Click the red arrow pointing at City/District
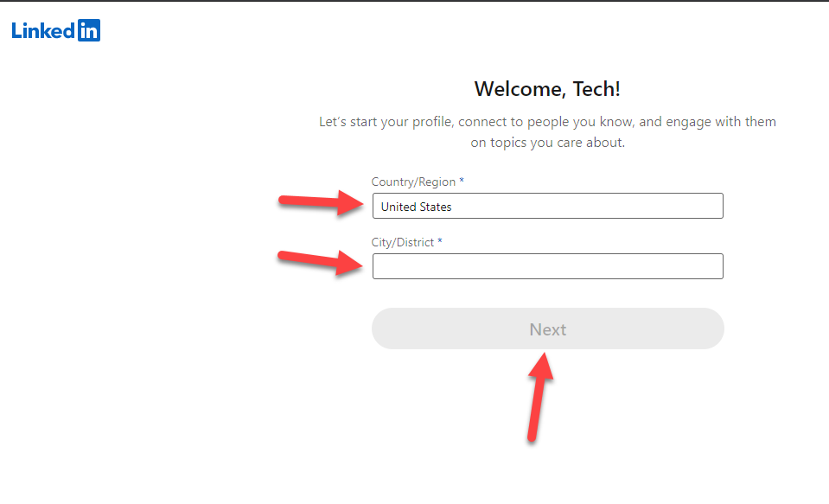This screenshot has height=504, width=829. [321, 260]
